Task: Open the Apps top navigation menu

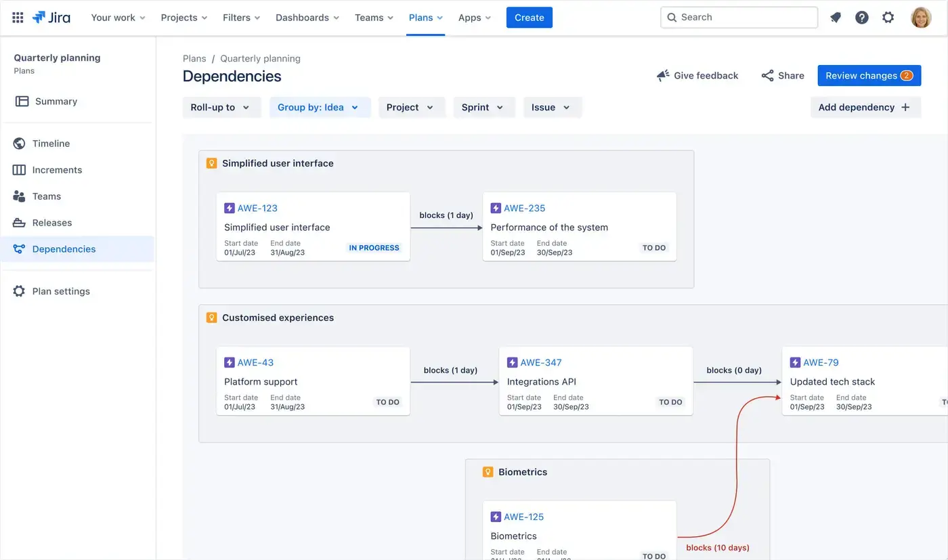Action: [475, 18]
